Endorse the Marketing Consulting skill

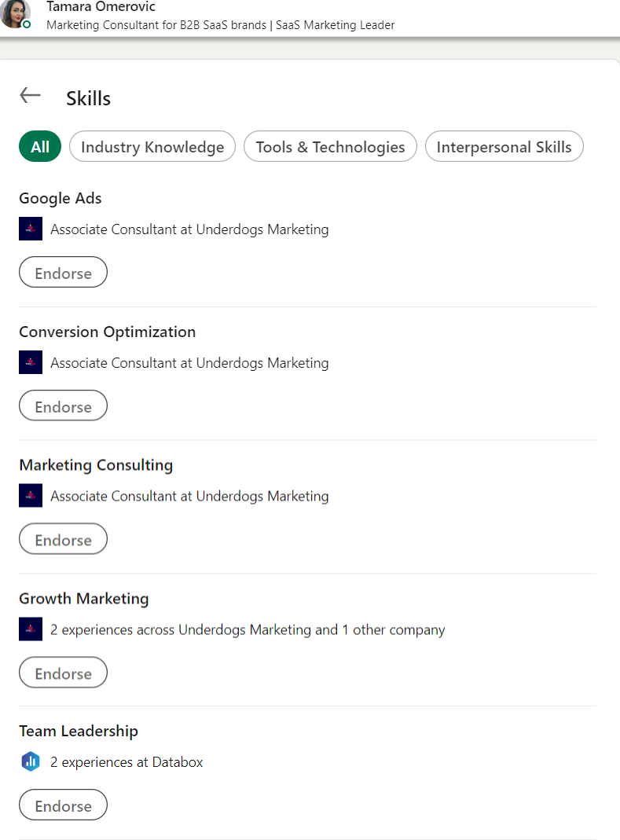click(63, 539)
